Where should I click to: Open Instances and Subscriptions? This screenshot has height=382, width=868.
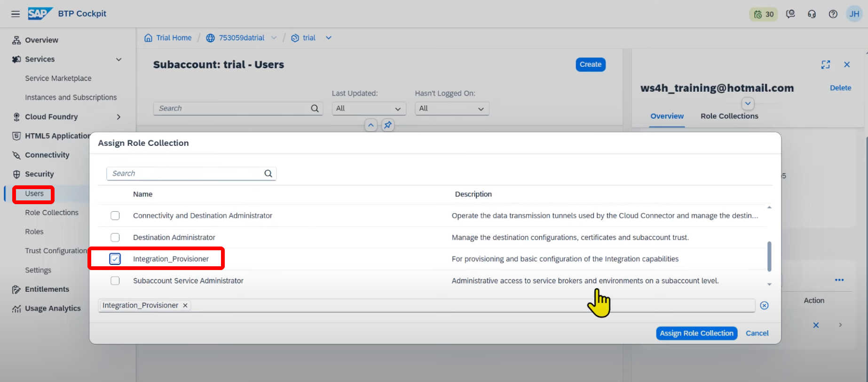click(x=71, y=97)
